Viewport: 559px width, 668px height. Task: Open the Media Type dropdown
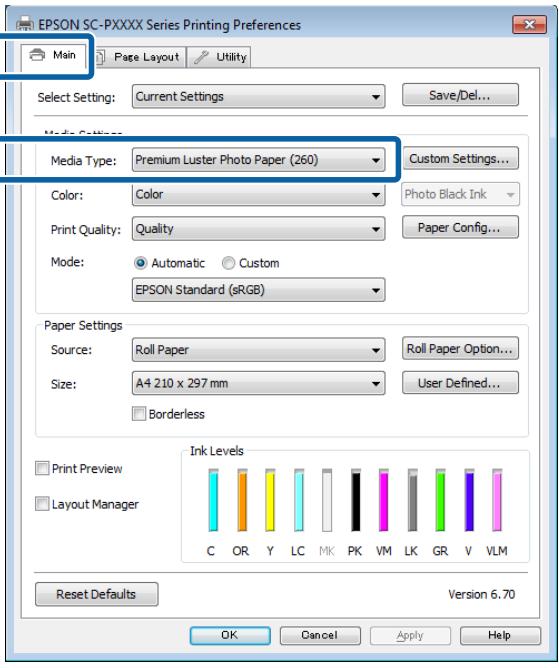(258, 160)
